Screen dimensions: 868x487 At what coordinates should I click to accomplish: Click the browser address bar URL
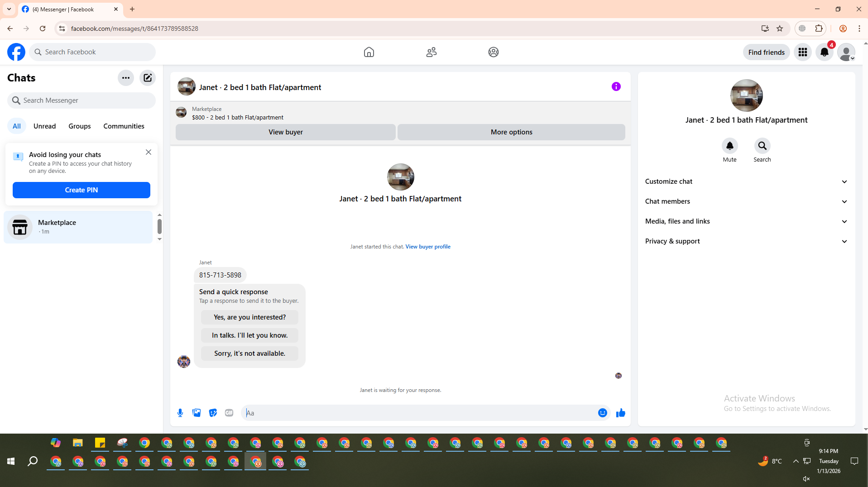point(134,29)
